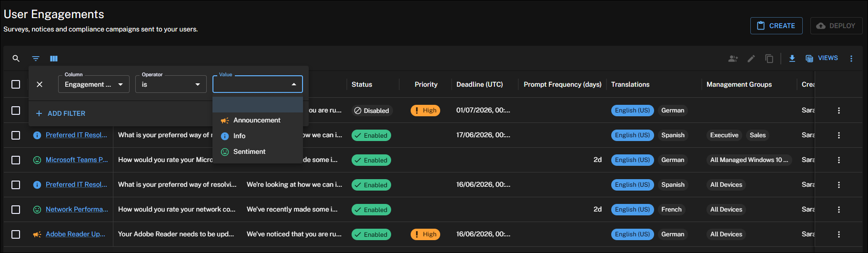This screenshot has height=253, width=868.
Task: Click the Sales management group chip
Action: tap(757, 135)
